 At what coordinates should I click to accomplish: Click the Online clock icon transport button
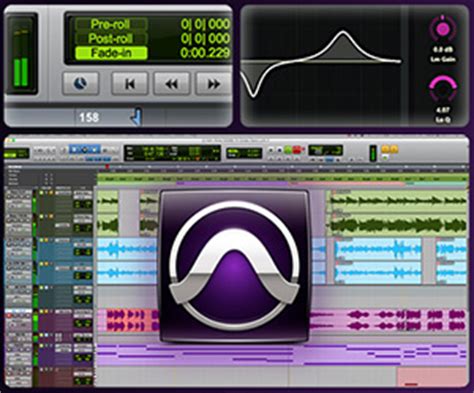(x=80, y=84)
